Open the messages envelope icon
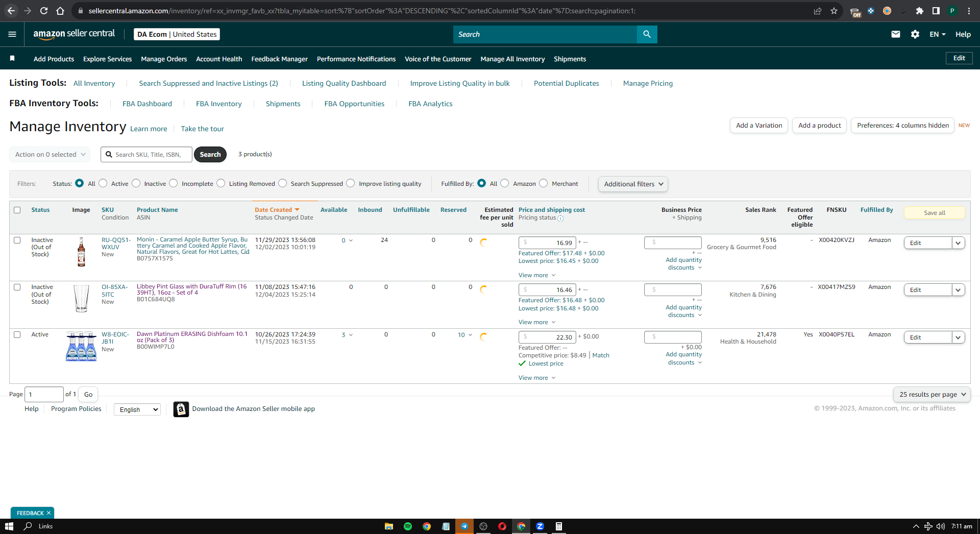This screenshot has width=980, height=534. [895, 34]
